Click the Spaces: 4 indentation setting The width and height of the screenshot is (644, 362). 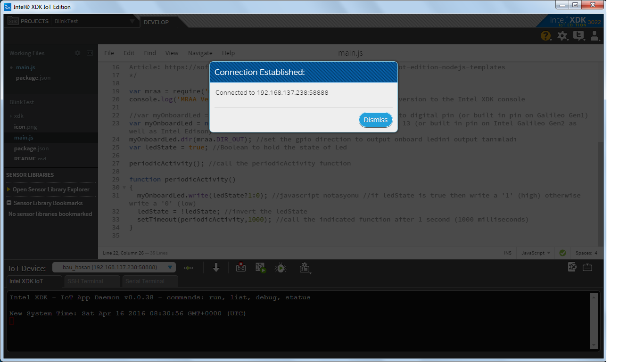pyautogui.click(x=586, y=253)
